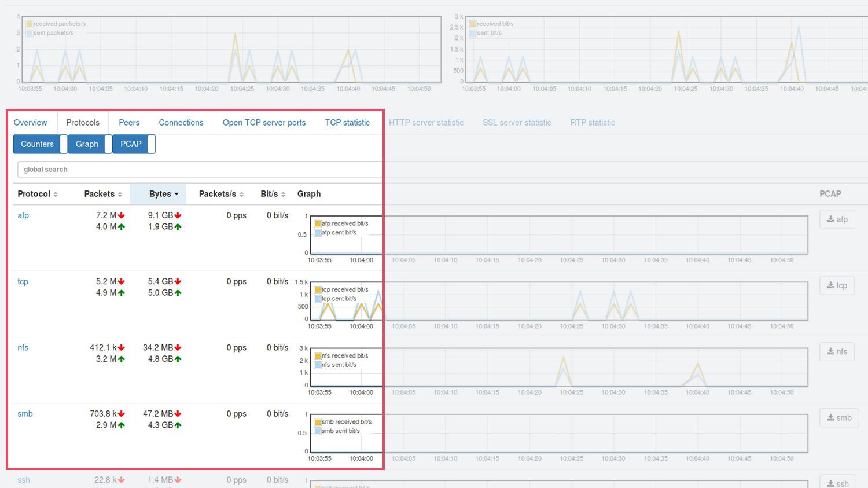
Task: Download the ssh PCAP file
Action: coord(837,483)
